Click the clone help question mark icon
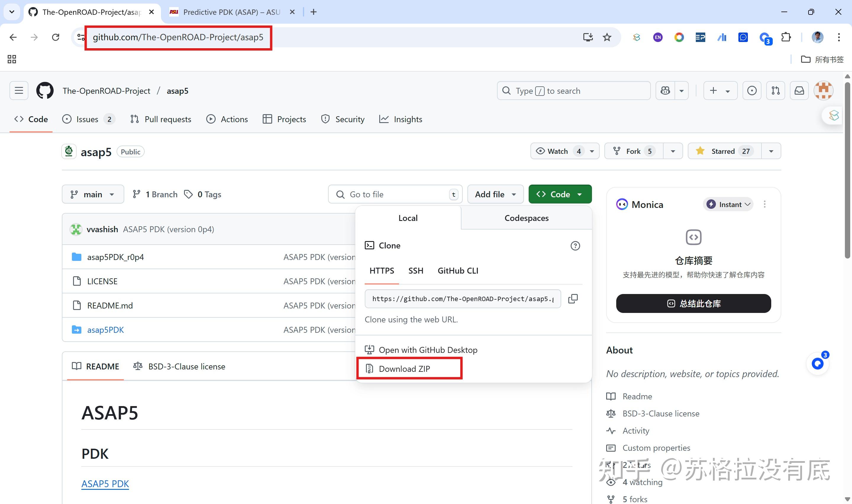The width and height of the screenshot is (852, 504). coord(575,245)
